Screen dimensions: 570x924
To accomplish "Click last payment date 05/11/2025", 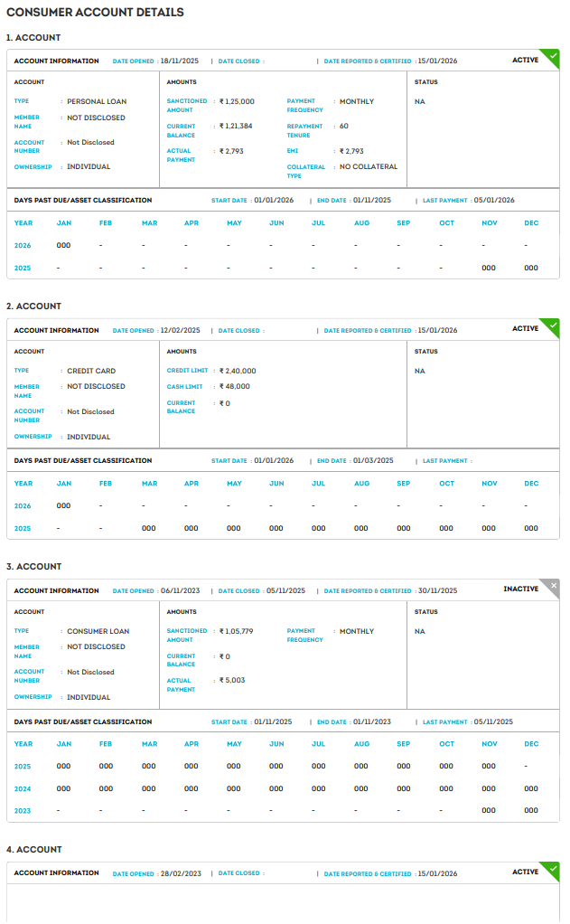I will [493, 721].
